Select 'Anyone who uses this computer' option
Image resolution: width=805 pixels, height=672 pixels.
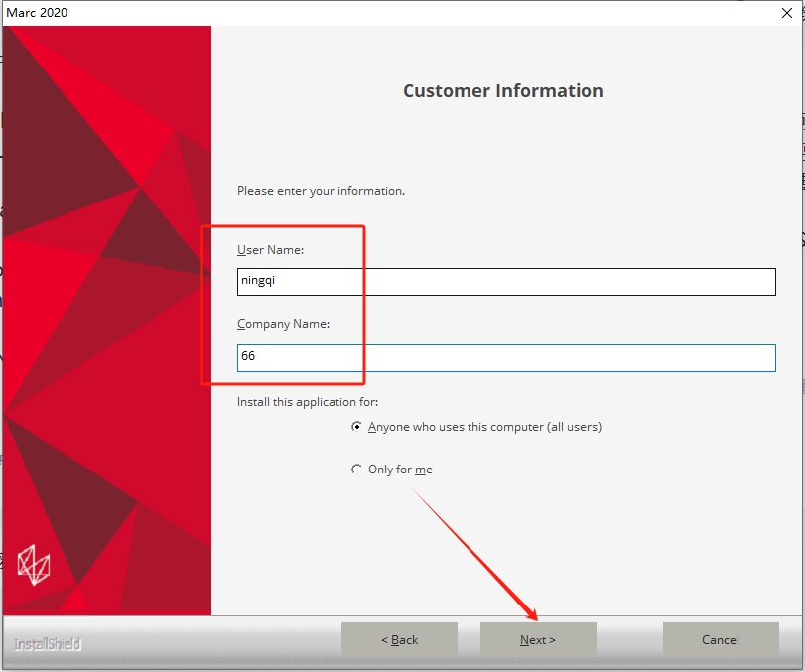357,427
